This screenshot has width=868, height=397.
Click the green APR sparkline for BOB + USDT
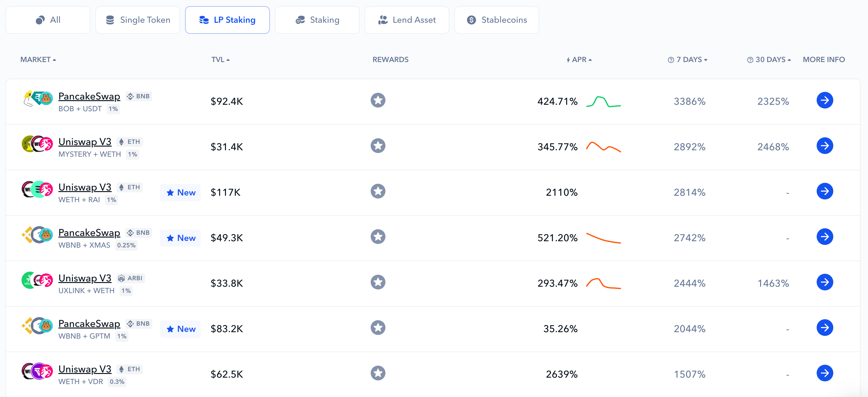[x=603, y=101]
